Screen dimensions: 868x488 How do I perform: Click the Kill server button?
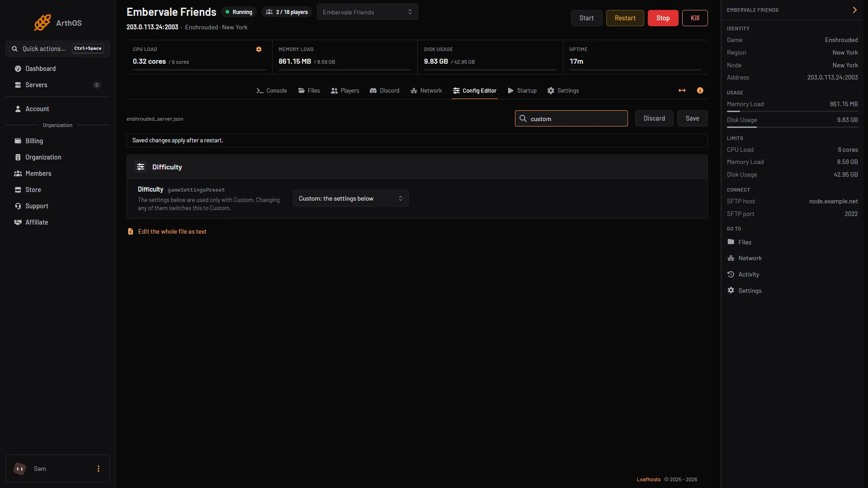point(695,18)
